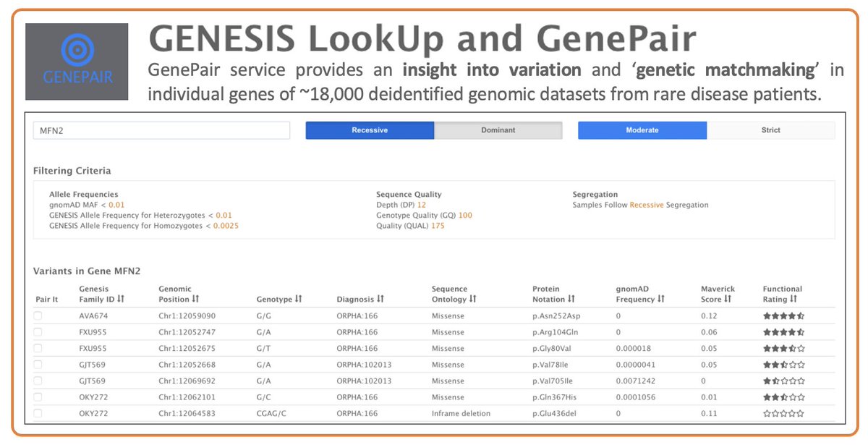The image size is (868, 445).
Task: Edit homozygotes allele frequency value 0.0025
Action: (x=226, y=226)
